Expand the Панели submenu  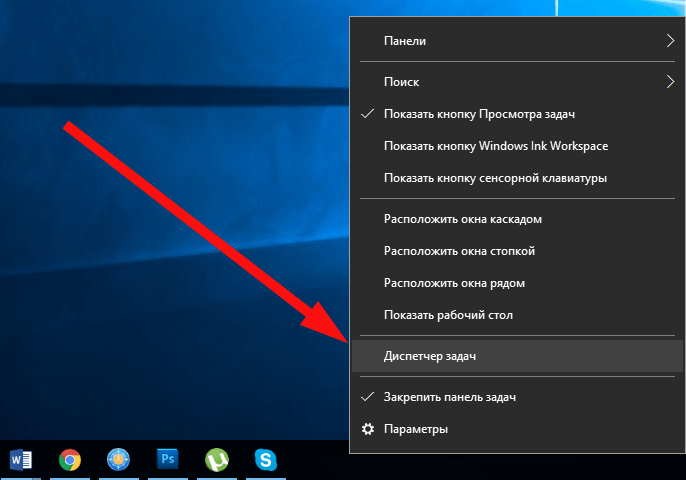(518, 41)
